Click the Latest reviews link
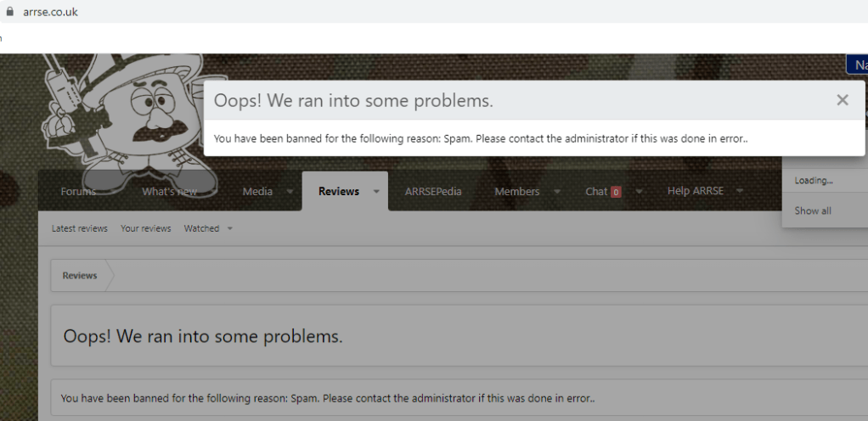 point(80,228)
